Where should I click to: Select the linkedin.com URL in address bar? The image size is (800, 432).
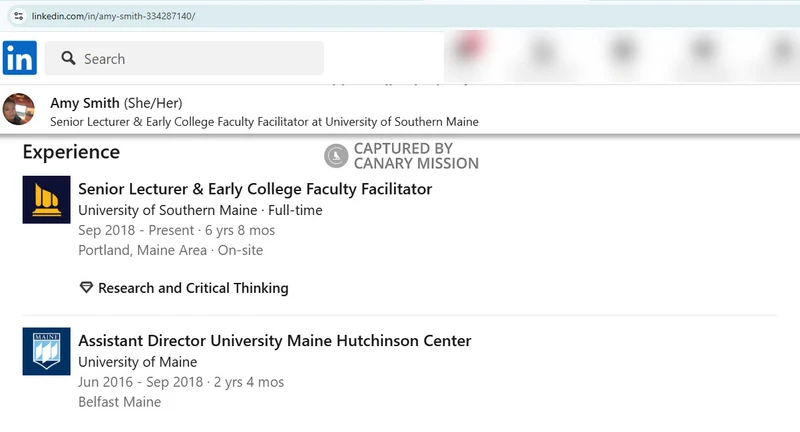[x=113, y=16]
